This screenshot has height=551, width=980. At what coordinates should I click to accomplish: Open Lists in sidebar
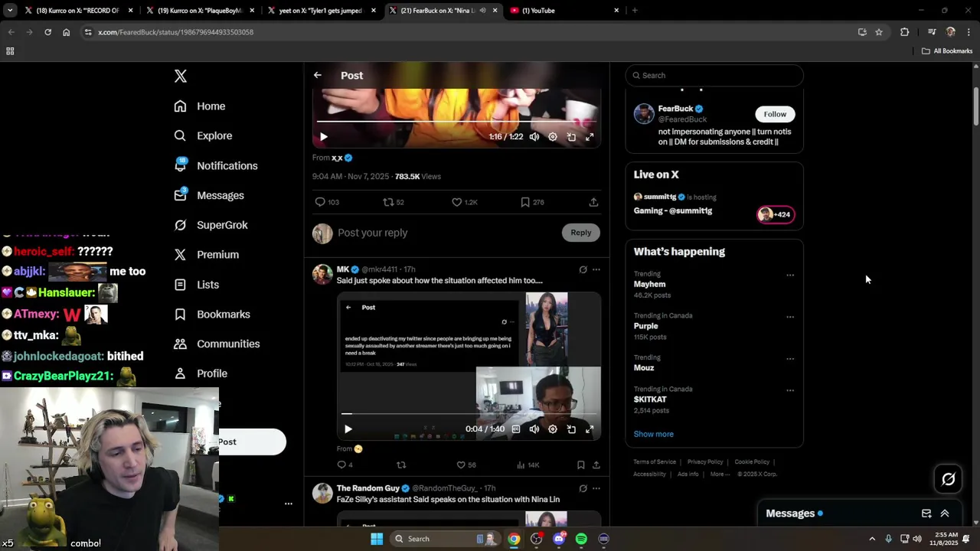[x=197, y=285]
